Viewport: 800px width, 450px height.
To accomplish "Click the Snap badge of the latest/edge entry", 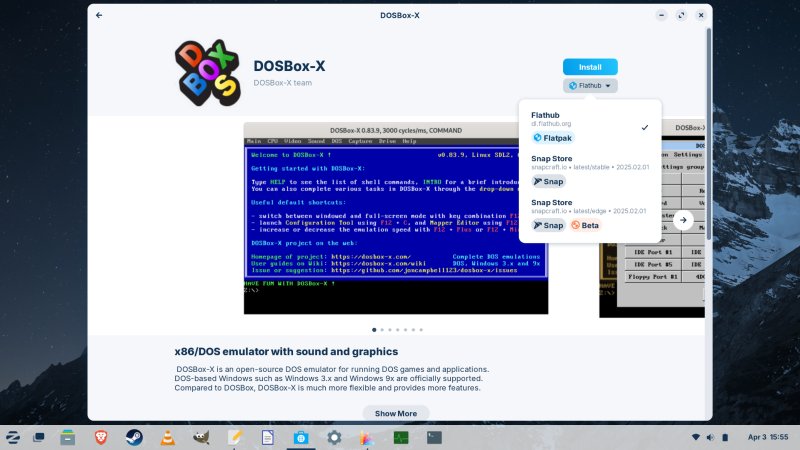I will (x=548, y=225).
